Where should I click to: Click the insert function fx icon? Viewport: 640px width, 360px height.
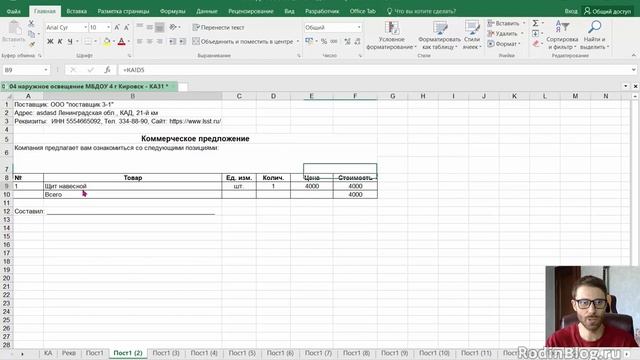point(107,70)
